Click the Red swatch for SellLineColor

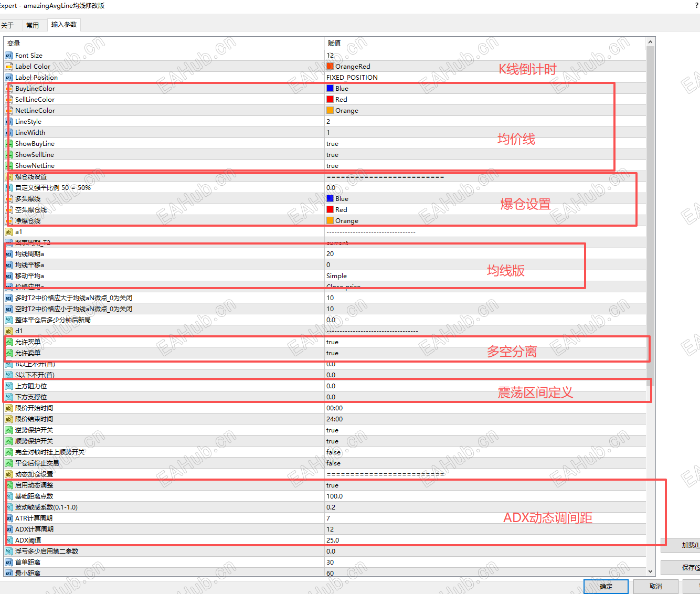click(330, 100)
